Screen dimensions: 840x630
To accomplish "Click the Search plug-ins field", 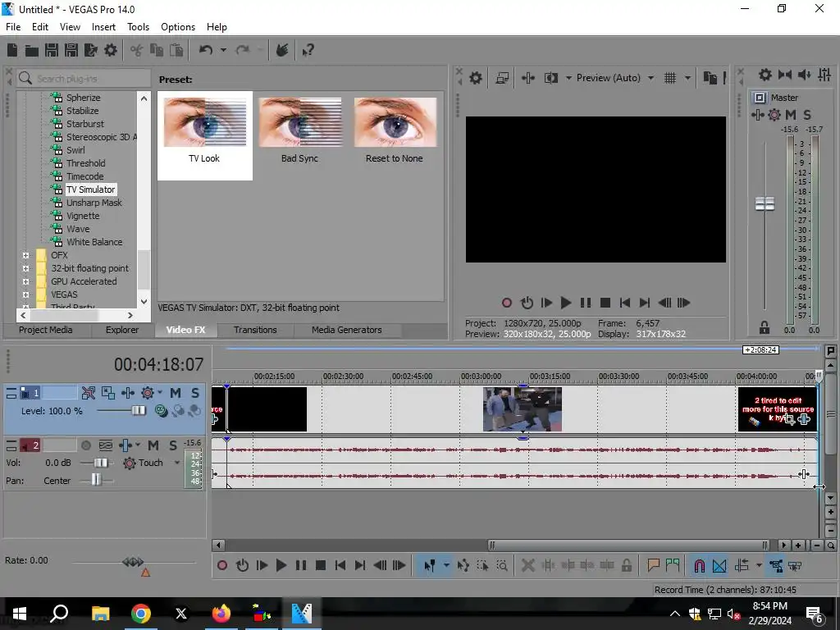I will pos(83,79).
